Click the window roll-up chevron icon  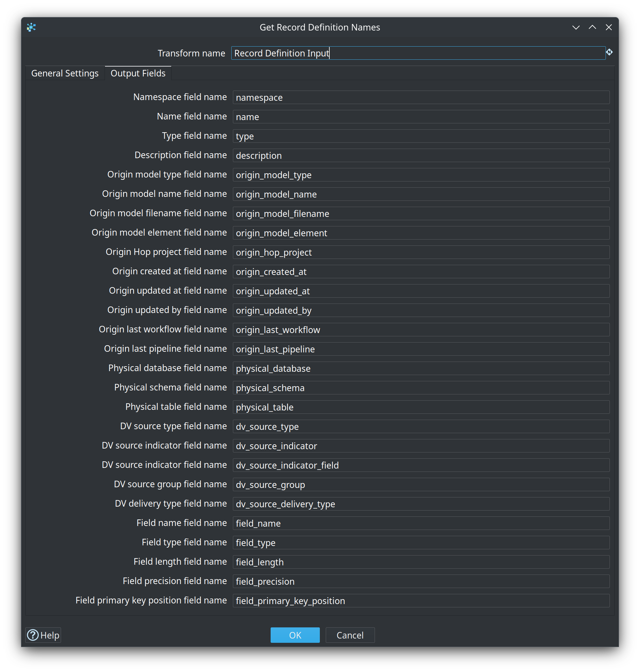592,27
